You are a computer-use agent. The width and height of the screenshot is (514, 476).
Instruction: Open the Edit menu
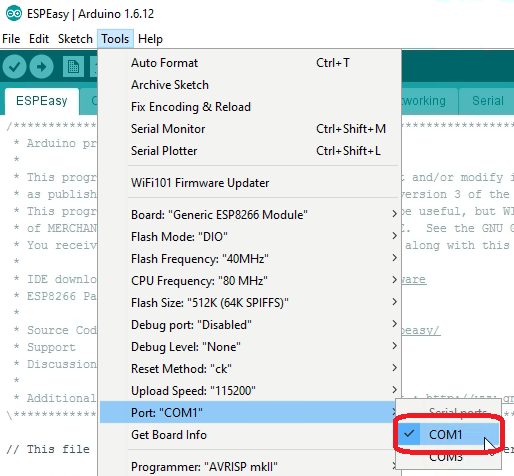pos(39,39)
